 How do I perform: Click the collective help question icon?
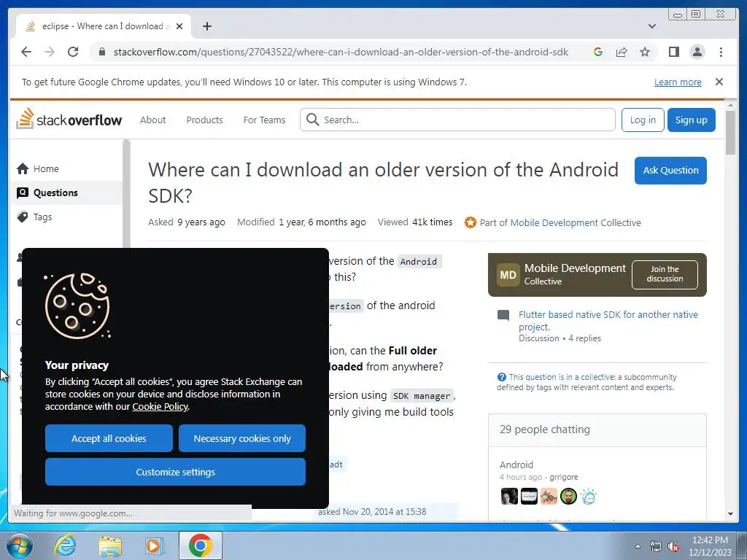coord(502,377)
